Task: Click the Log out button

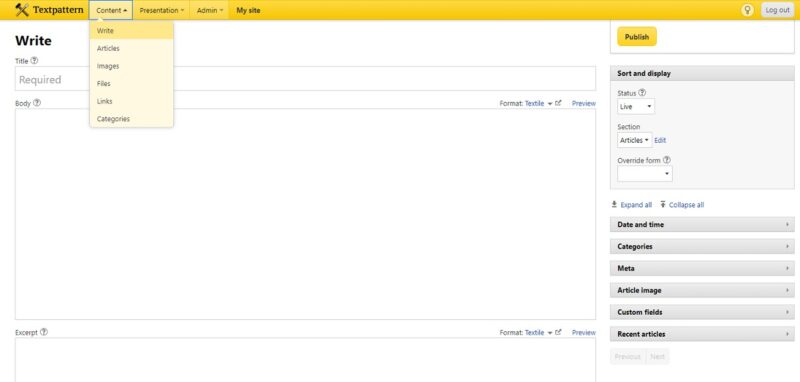Action: pos(778,10)
